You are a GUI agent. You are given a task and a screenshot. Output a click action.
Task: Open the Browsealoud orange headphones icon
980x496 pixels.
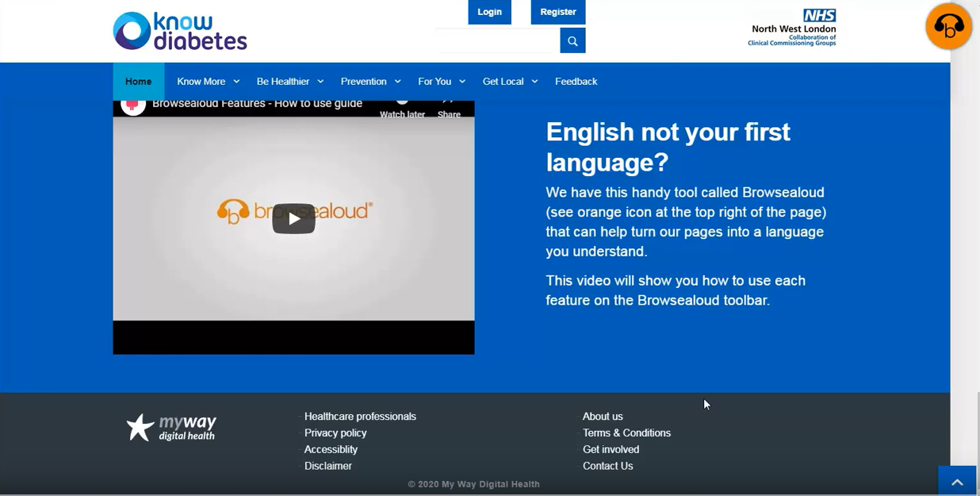[x=948, y=27]
